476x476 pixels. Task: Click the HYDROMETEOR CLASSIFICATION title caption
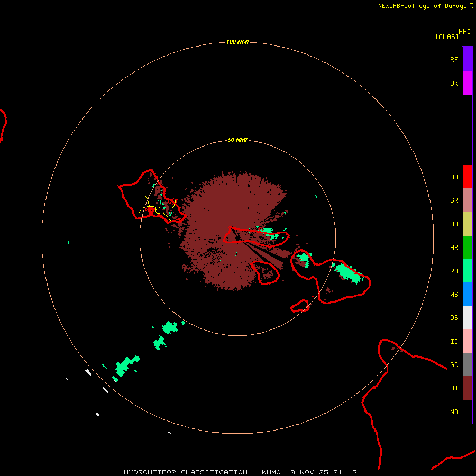point(186,472)
